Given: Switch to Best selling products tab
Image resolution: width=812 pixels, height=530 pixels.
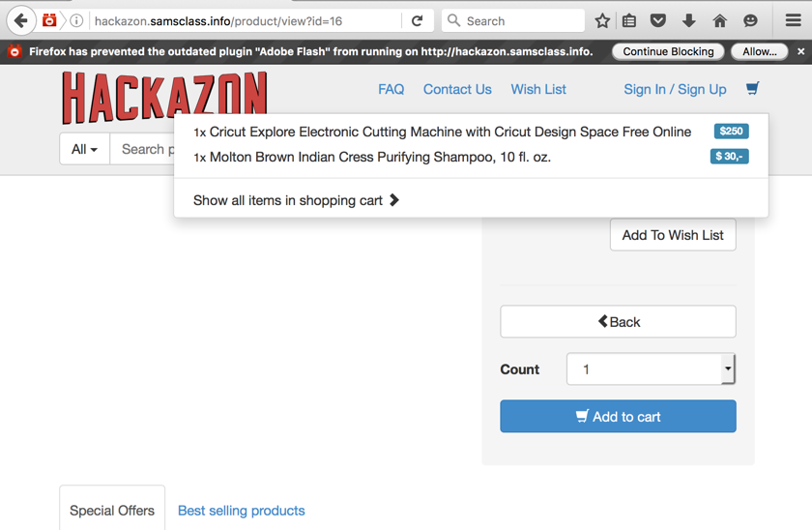Looking at the screenshot, I should (x=241, y=510).
